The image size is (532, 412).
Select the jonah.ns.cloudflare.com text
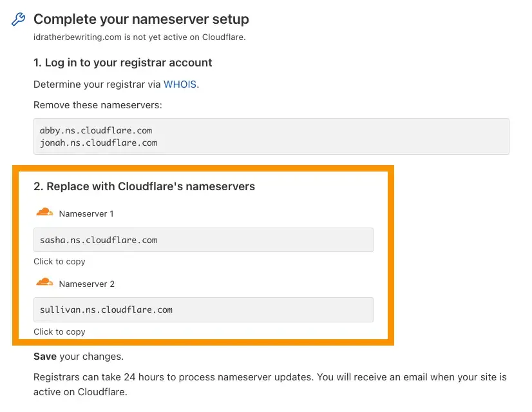(99, 142)
